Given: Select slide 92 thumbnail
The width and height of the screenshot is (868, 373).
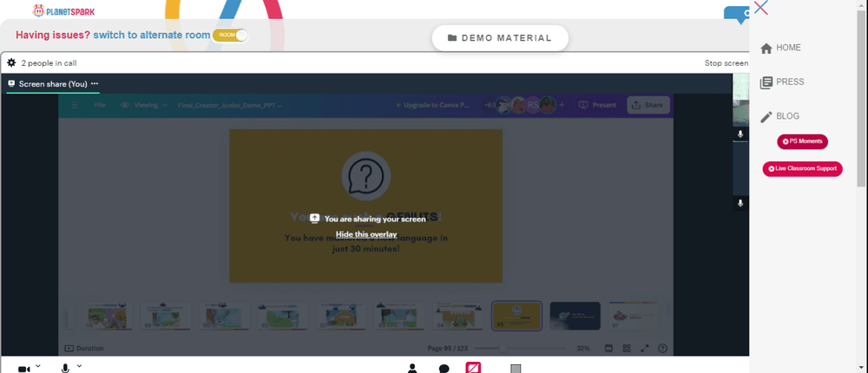Looking at the screenshot, I should pos(341,316).
